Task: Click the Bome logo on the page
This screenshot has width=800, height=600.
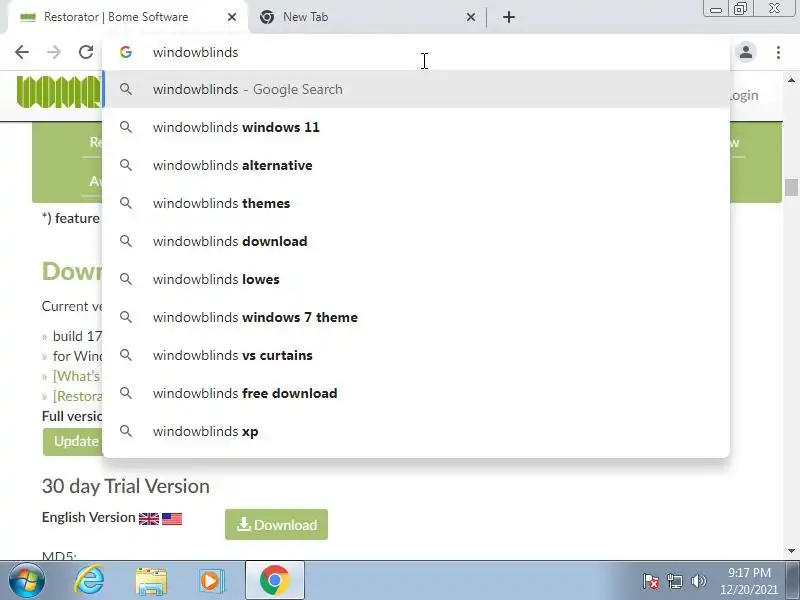Action: click(x=59, y=92)
